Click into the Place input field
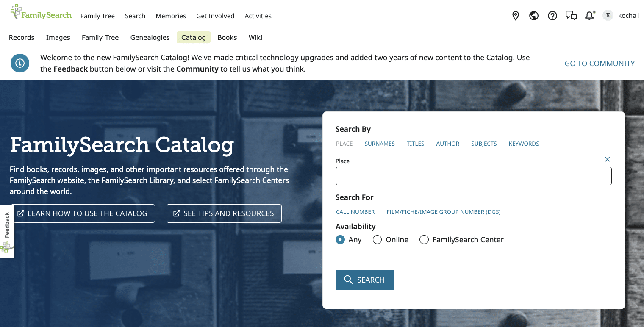The height and width of the screenshot is (327, 644). 474,176
